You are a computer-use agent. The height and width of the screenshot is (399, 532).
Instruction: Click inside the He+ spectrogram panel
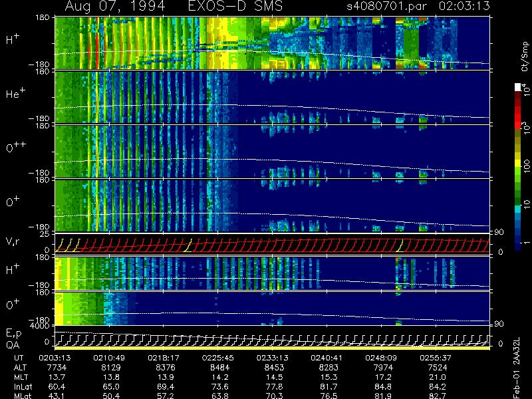coord(272,97)
